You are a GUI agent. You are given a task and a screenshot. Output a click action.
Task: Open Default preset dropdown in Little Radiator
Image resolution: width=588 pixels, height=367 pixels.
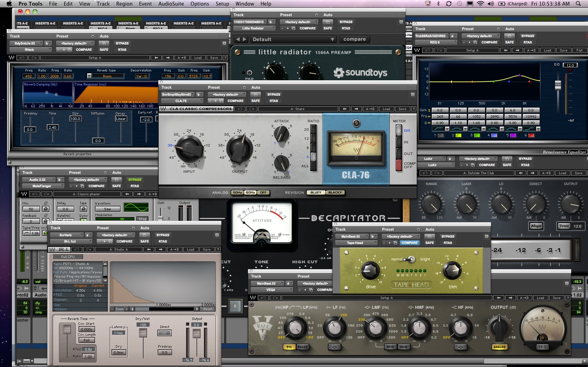pyautogui.click(x=293, y=39)
